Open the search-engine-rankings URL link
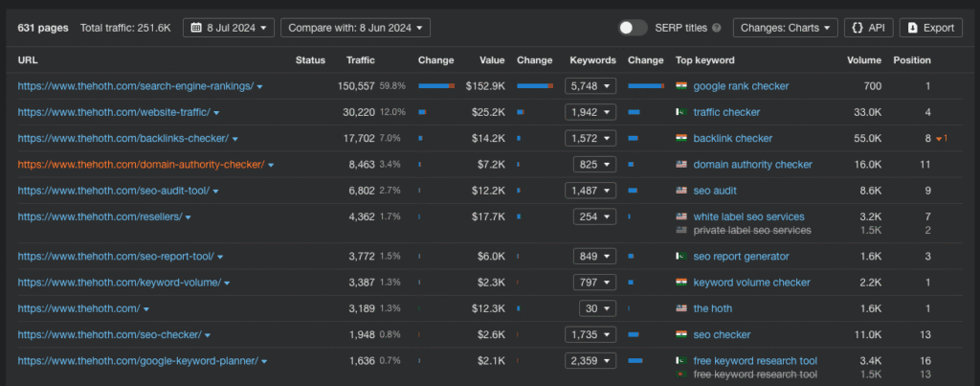 [x=135, y=86]
